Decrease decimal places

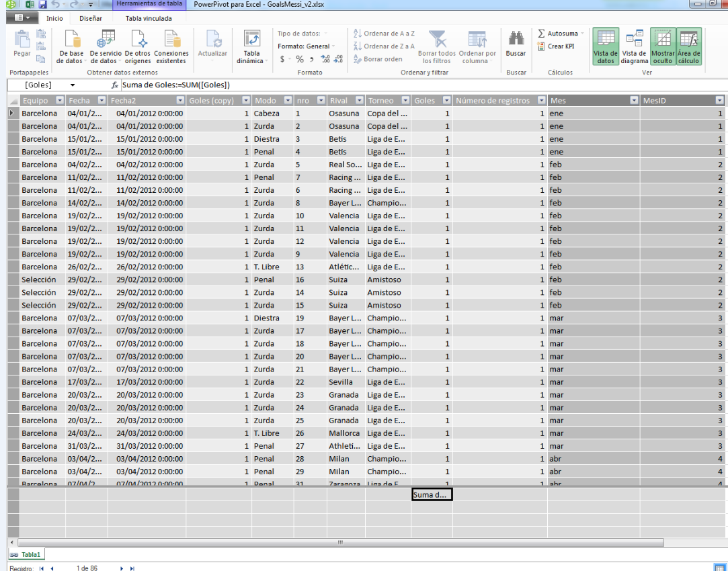tap(339, 59)
